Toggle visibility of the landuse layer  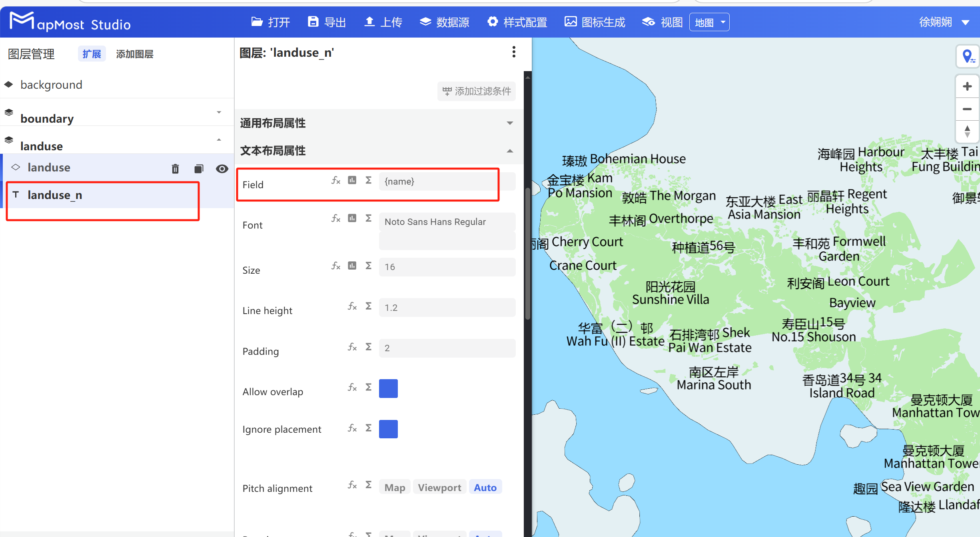click(222, 168)
